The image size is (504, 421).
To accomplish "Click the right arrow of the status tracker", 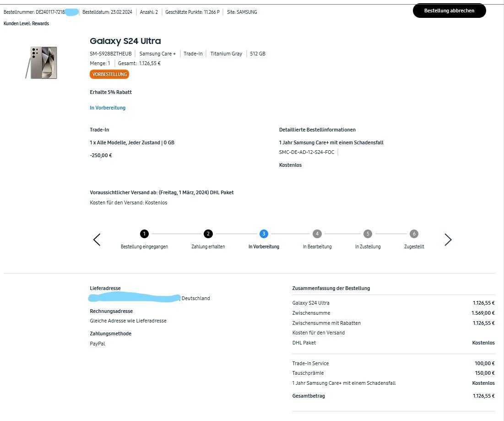I will (x=448, y=240).
